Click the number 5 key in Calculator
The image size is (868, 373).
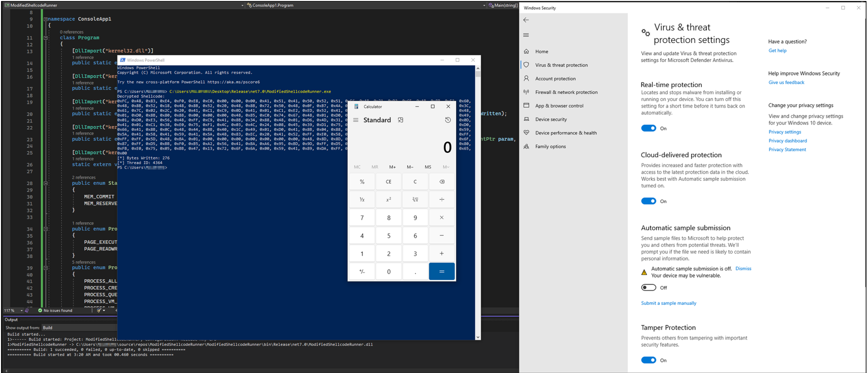pos(389,235)
